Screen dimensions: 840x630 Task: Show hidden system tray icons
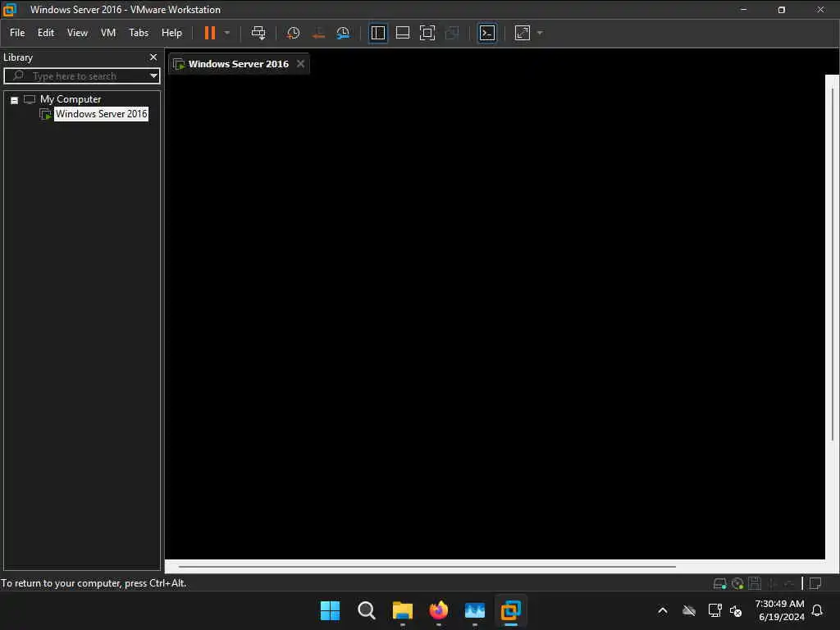coord(663,610)
